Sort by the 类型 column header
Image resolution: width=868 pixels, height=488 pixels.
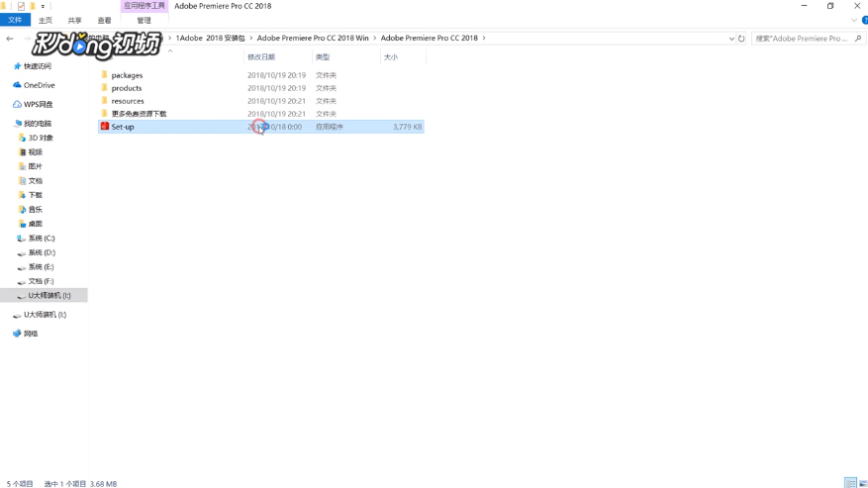click(x=323, y=57)
